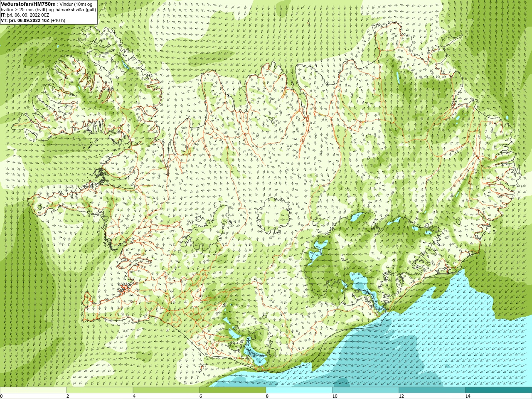This screenshot has height=399, width=532.
Task: Click the pale yellow 0–2 m/s legend segment
Action: [33, 390]
